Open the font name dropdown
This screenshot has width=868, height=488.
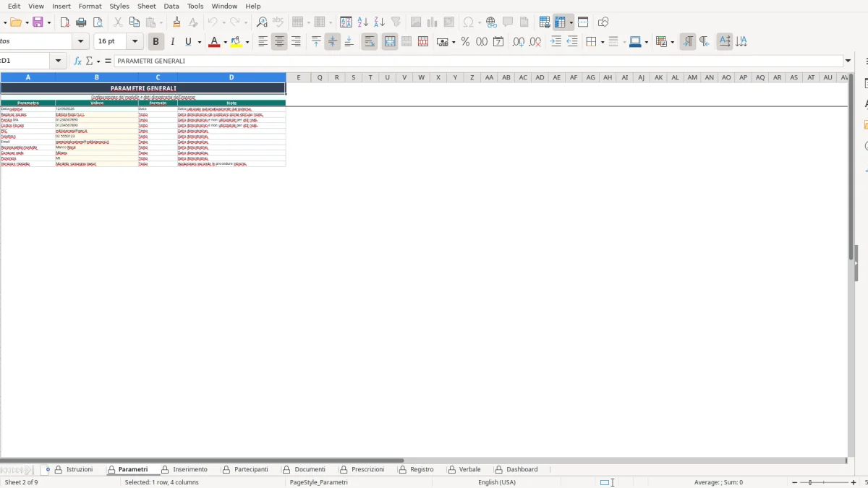(x=81, y=42)
